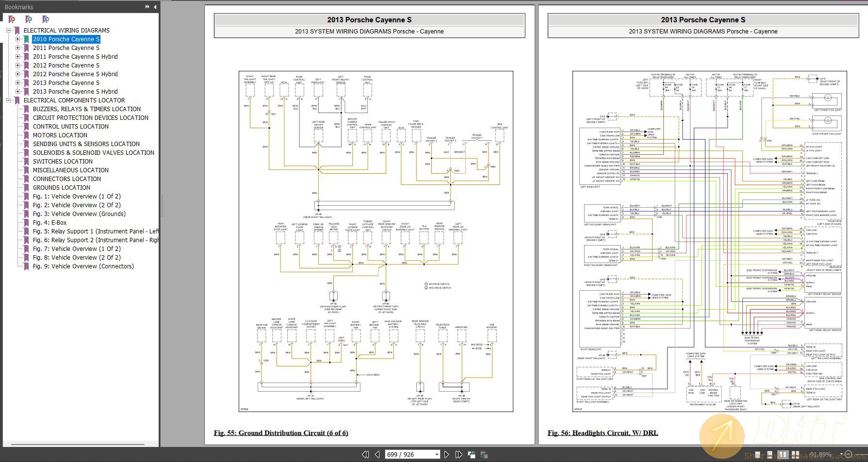Screen dimensions: 868x462
Task: Open the zoom percentage dropdown arrow
Action: coord(841,455)
